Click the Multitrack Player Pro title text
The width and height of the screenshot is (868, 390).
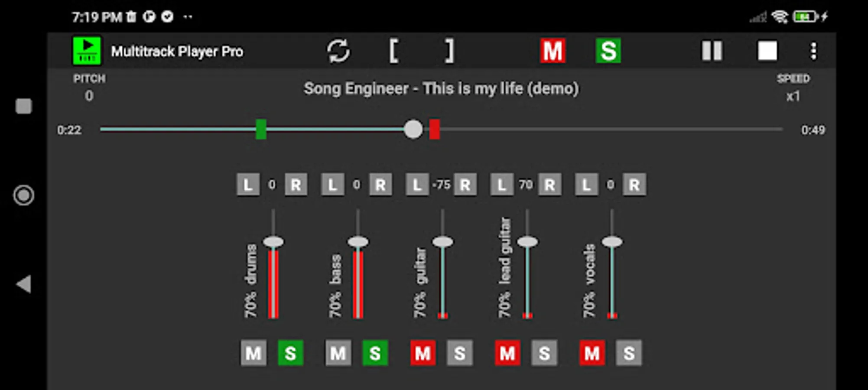click(x=177, y=52)
